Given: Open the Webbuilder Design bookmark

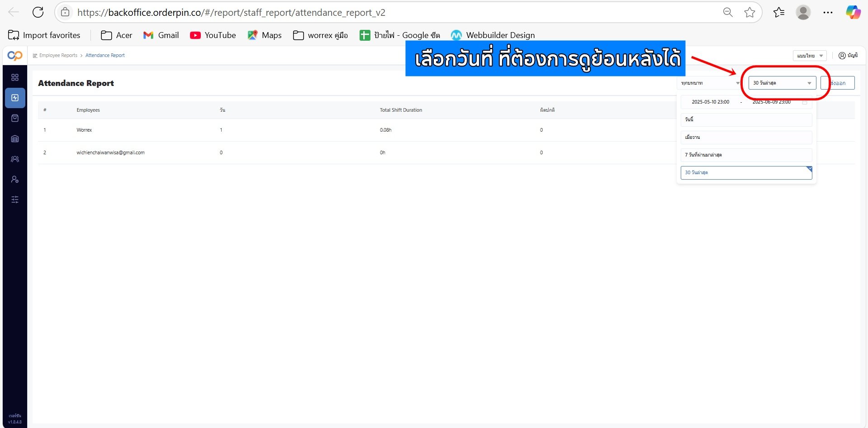Looking at the screenshot, I should pos(493,35).
